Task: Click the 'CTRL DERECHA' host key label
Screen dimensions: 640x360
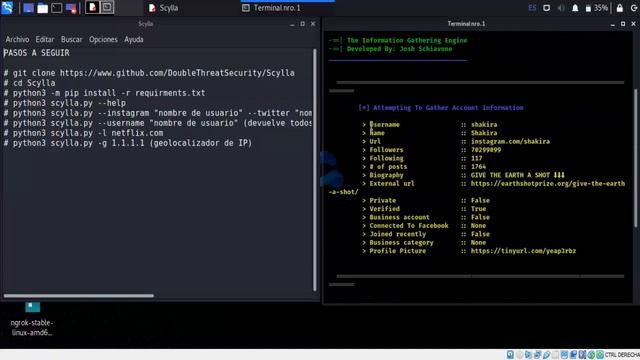Action: [x=622, y=355]
